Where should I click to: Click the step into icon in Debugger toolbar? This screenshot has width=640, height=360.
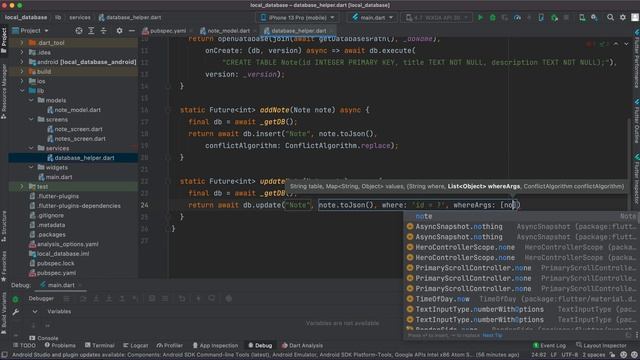click(x=96, y=299)
